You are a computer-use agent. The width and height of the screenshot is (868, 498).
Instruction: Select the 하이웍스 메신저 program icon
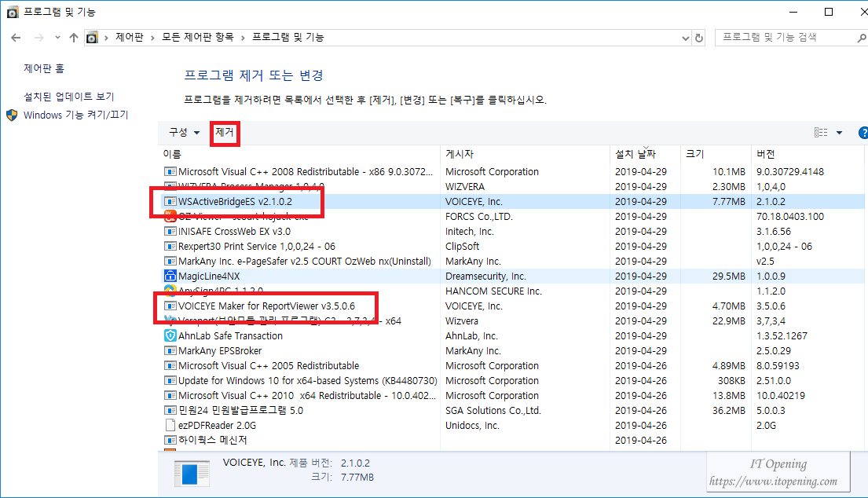[x=170, y=441]
